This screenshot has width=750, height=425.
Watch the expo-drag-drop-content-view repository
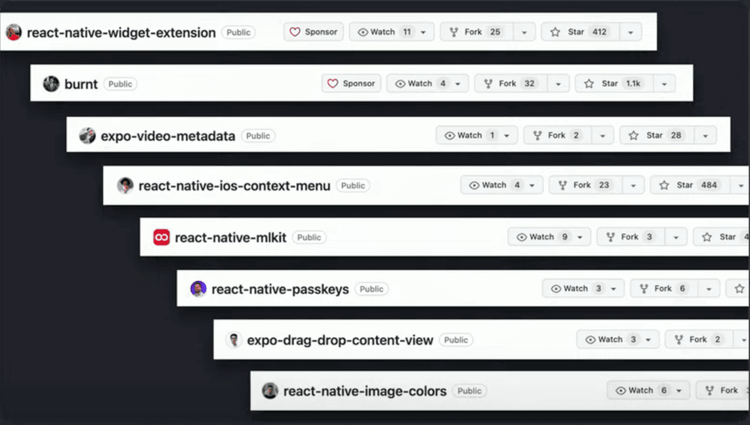(x=618, y=339)
